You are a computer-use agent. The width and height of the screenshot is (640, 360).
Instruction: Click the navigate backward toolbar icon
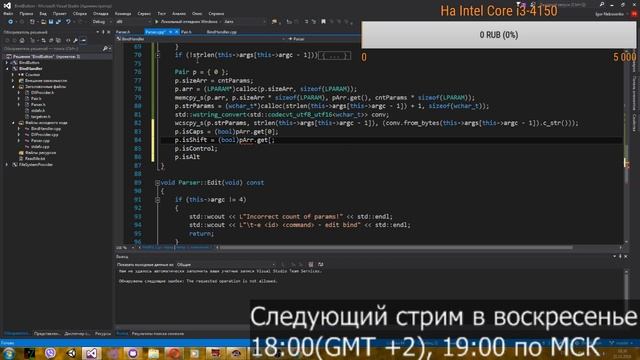click(10, 22)
